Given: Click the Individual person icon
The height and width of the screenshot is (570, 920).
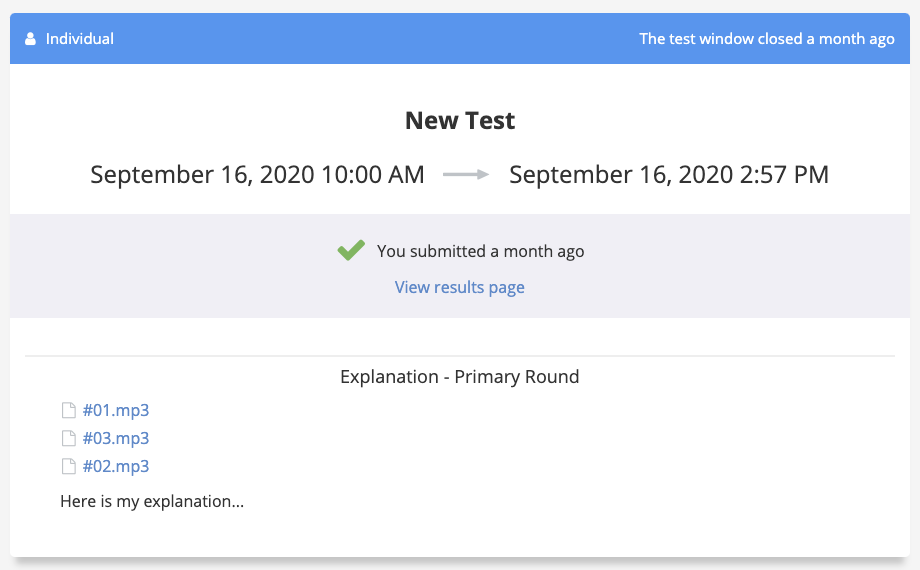Looking at the screenshot, I should pyautogui.click(x=30, y=39).
